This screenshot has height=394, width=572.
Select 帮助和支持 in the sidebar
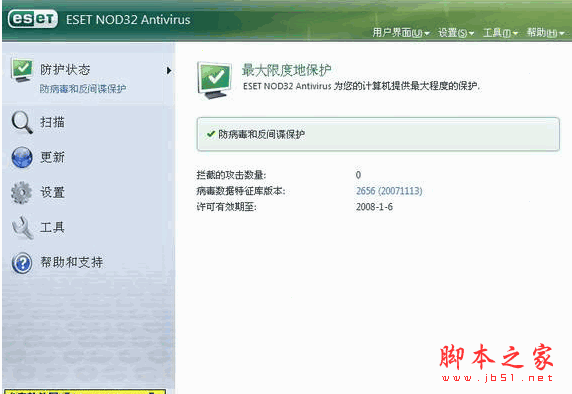tap(72, 262)
